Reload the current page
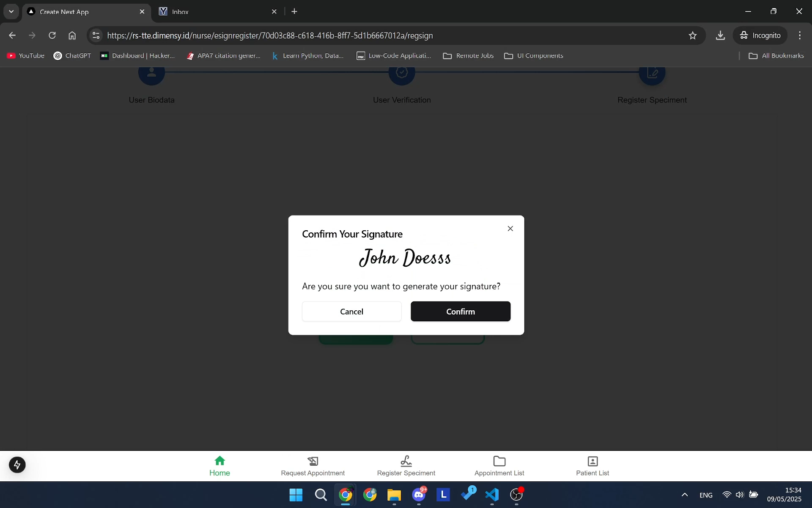Screen dimensions: 812x508 [x=52, y=36]
